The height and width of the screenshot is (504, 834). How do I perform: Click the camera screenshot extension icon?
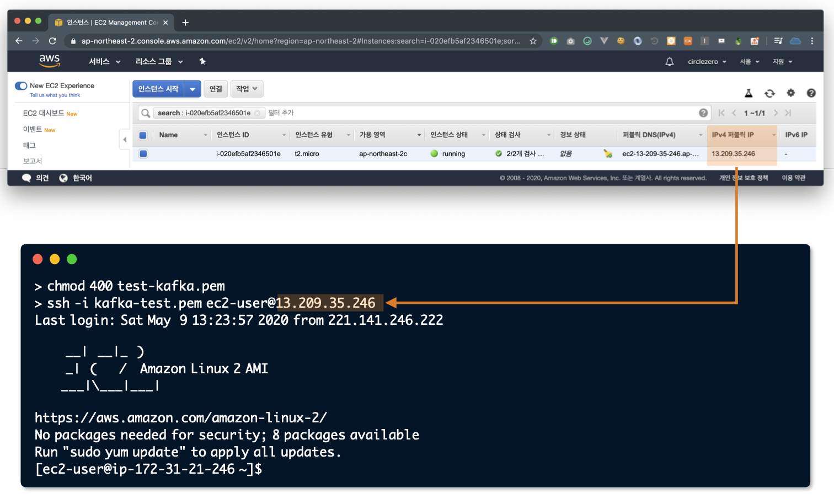[x=570, y=41]
